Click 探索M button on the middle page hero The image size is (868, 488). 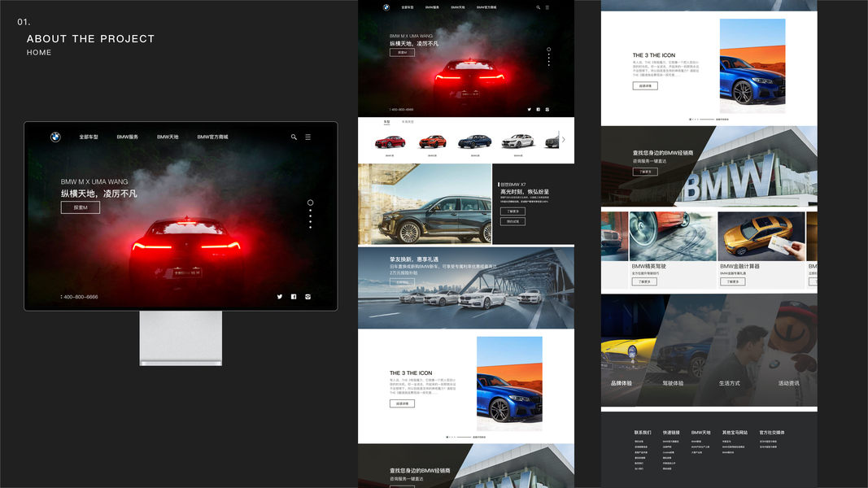pyautogui.click(x=402, y=53)
